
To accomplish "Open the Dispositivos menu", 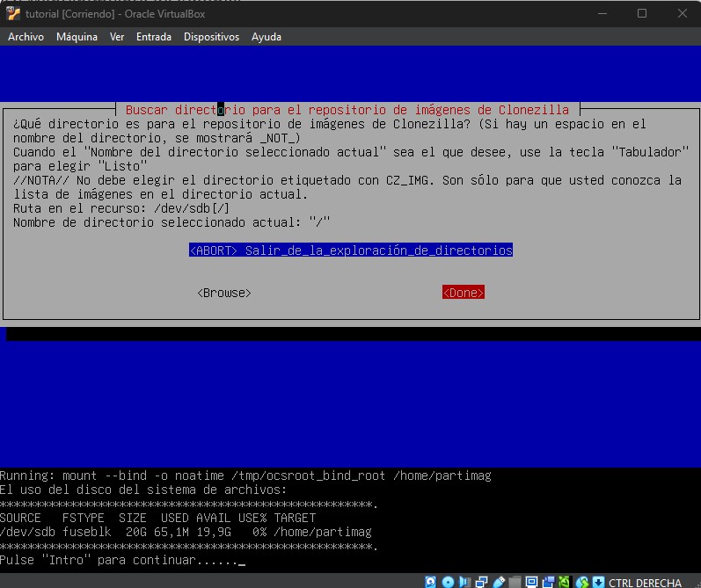I will tap(211, 37).
